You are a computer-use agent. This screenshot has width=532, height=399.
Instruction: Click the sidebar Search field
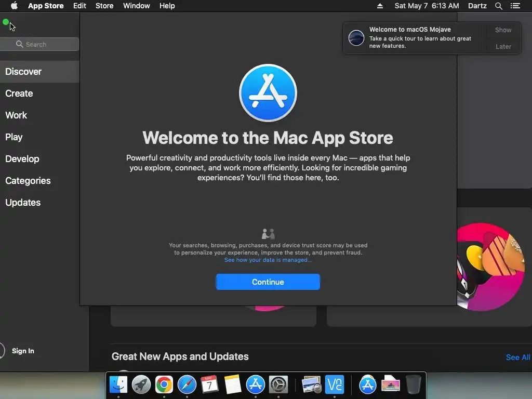(39, 44)
